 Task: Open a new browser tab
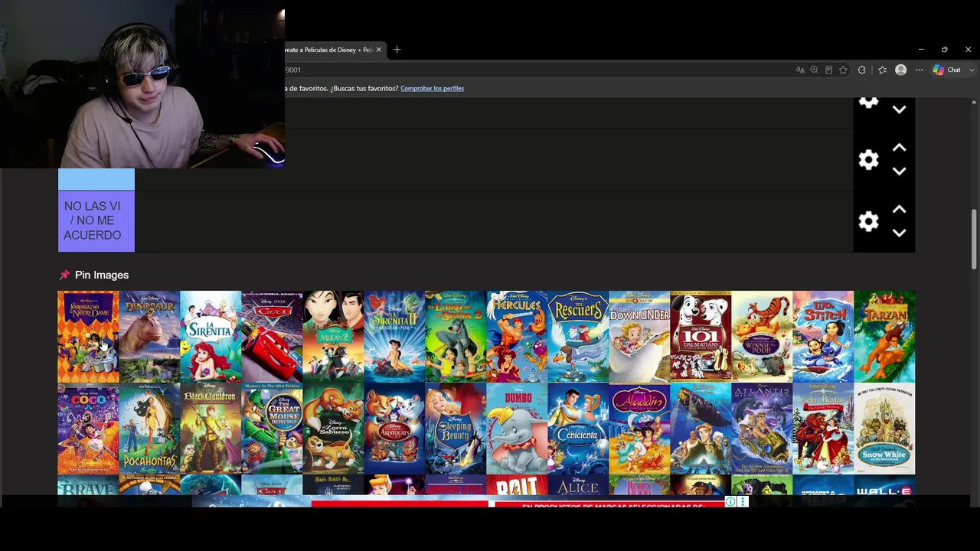click(x=397, y=50)
